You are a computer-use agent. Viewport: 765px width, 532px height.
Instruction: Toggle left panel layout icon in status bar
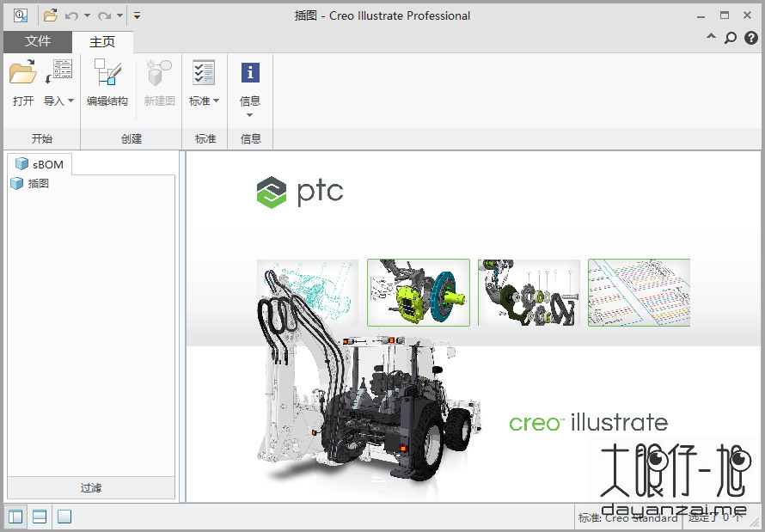point(15,517)
